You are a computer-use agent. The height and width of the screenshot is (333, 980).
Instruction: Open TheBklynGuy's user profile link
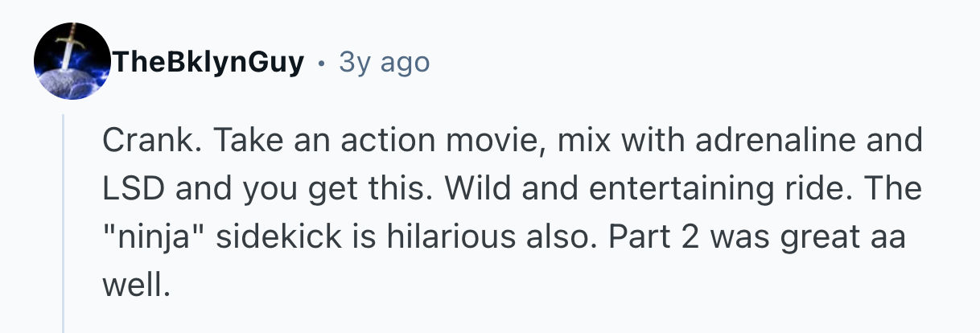pos(208,61)
